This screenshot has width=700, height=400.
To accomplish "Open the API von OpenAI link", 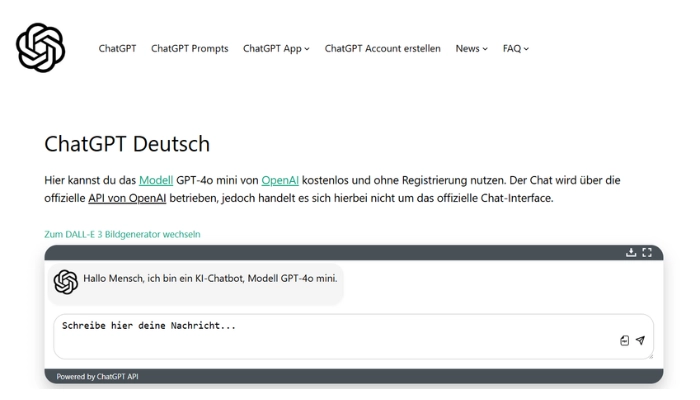I will [127, 198].
